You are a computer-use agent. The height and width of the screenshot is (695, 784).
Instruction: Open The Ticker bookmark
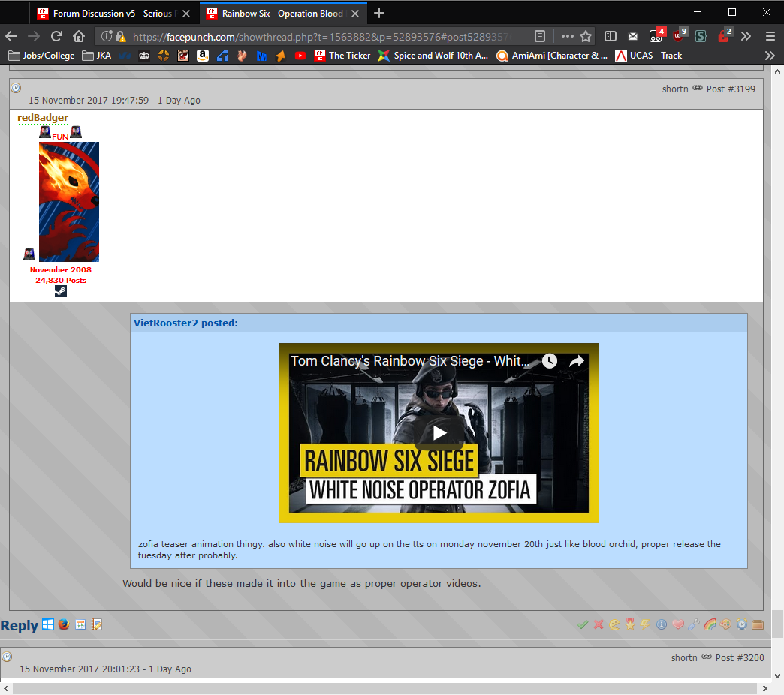coord(342,56)
